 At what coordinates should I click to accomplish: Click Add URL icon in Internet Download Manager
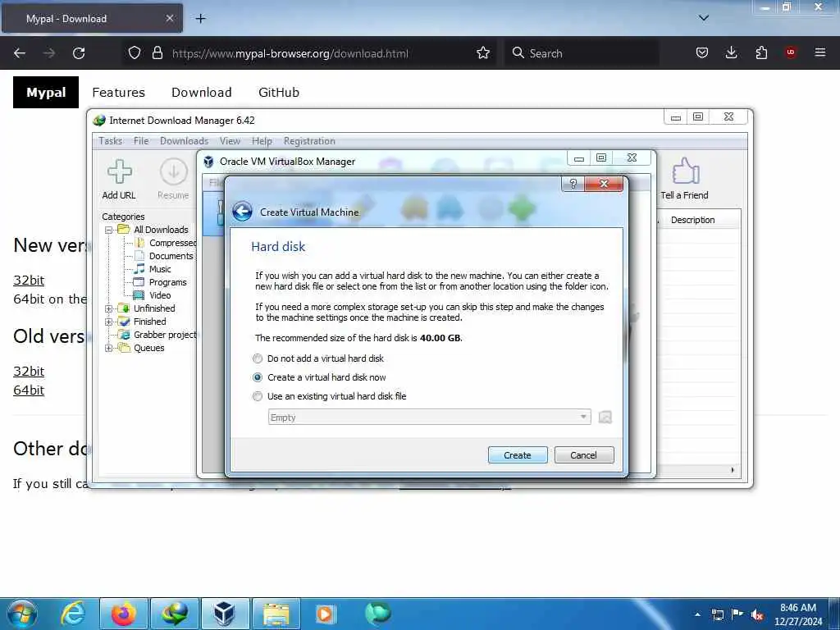point(119,180)
